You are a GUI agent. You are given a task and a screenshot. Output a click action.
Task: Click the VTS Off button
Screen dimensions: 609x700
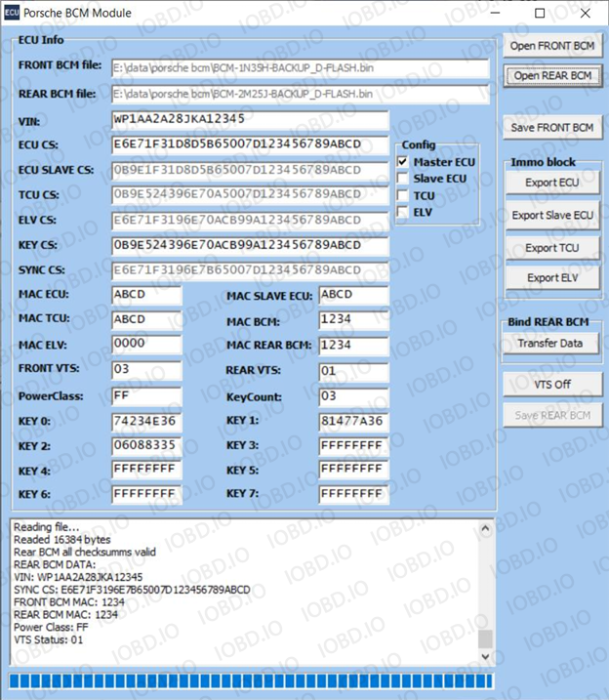pos(552,384)
